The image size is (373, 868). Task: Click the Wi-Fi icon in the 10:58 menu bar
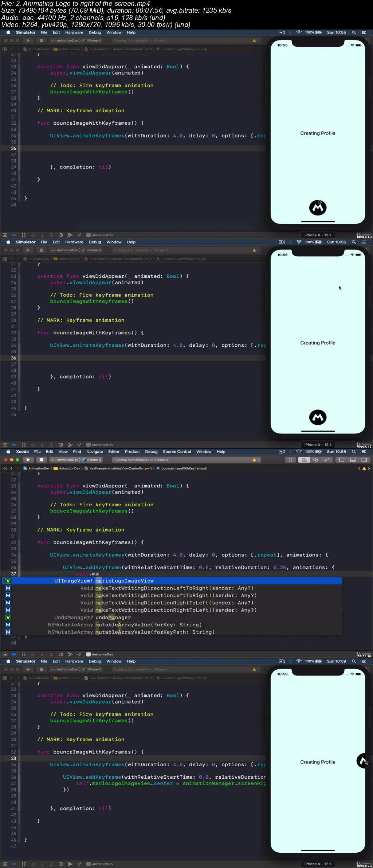[x=299, y=452]
